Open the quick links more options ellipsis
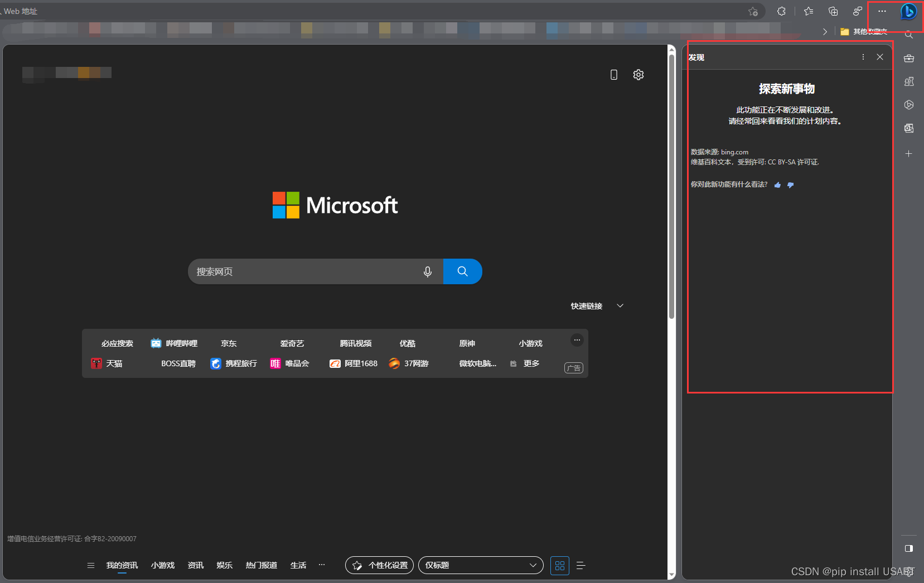 point(577,340)
